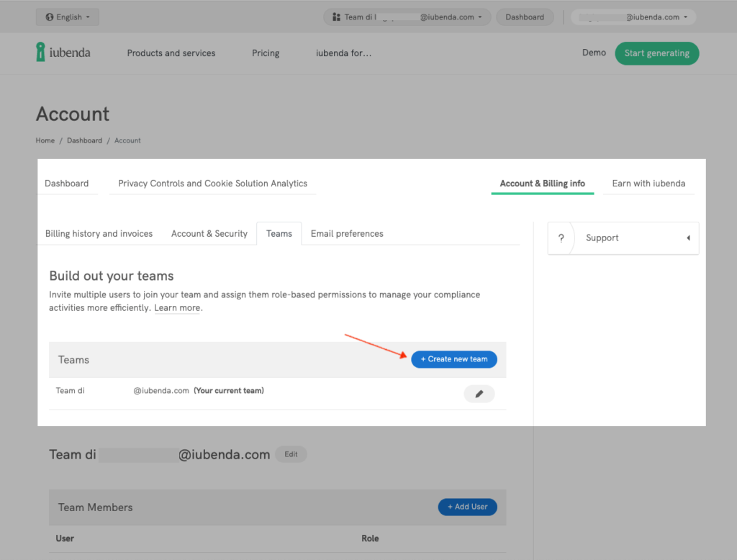
Task: Click the pencil edit icon for current team
Action: [479, 394]
